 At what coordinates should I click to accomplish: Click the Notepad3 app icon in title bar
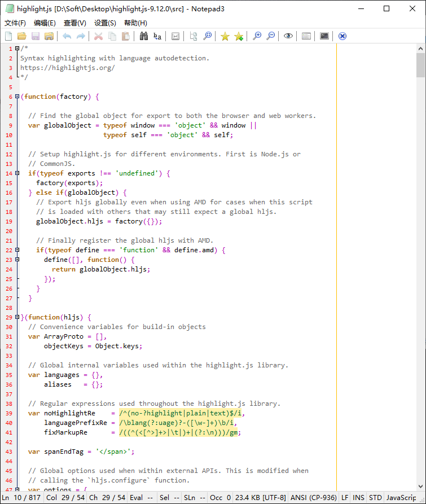click(10, 8)
